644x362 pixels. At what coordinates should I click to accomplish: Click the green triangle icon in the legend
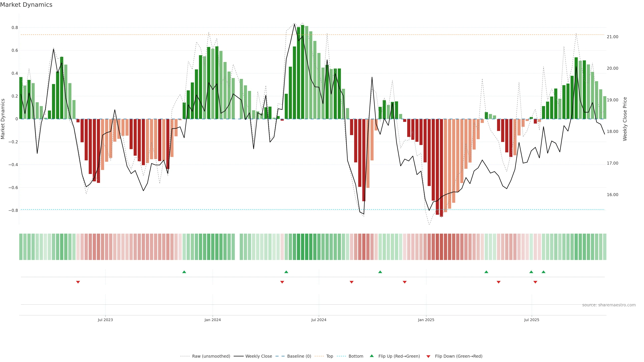point(372,356)
